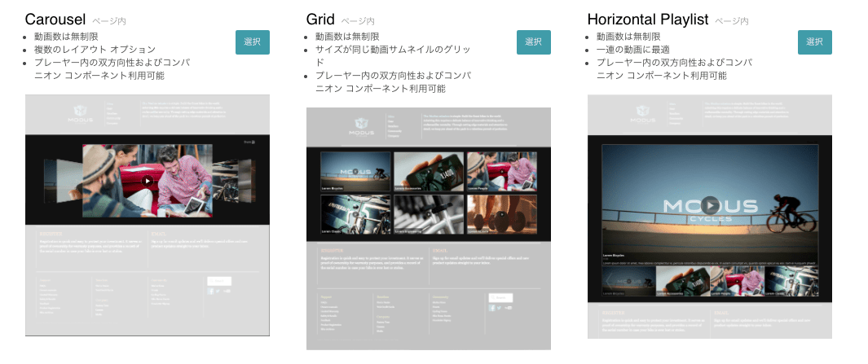
Task: Click the Horizontal Playlist template title
Action: point(648,20)
